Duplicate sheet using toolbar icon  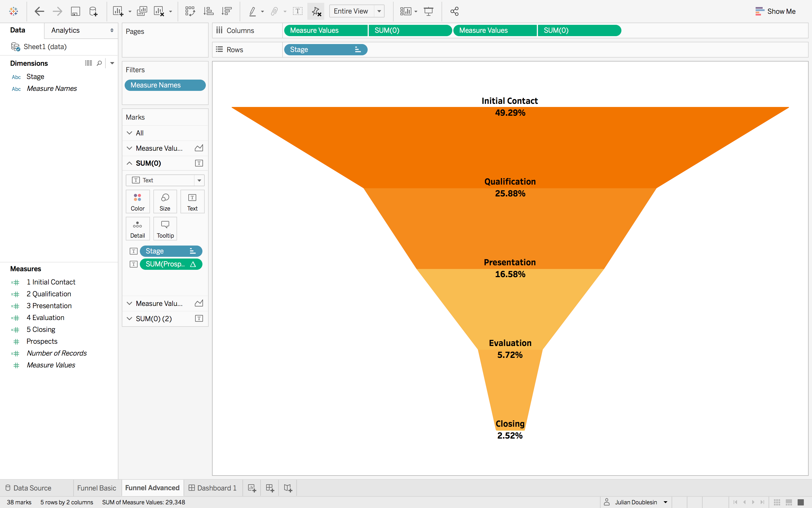(x=142, y=11)
